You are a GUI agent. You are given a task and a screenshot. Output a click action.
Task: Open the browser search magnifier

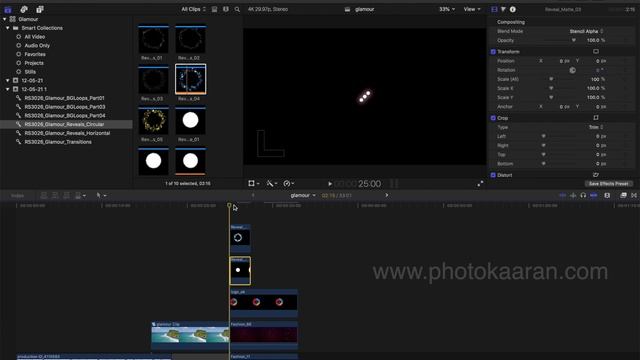(x=237, y=9)
